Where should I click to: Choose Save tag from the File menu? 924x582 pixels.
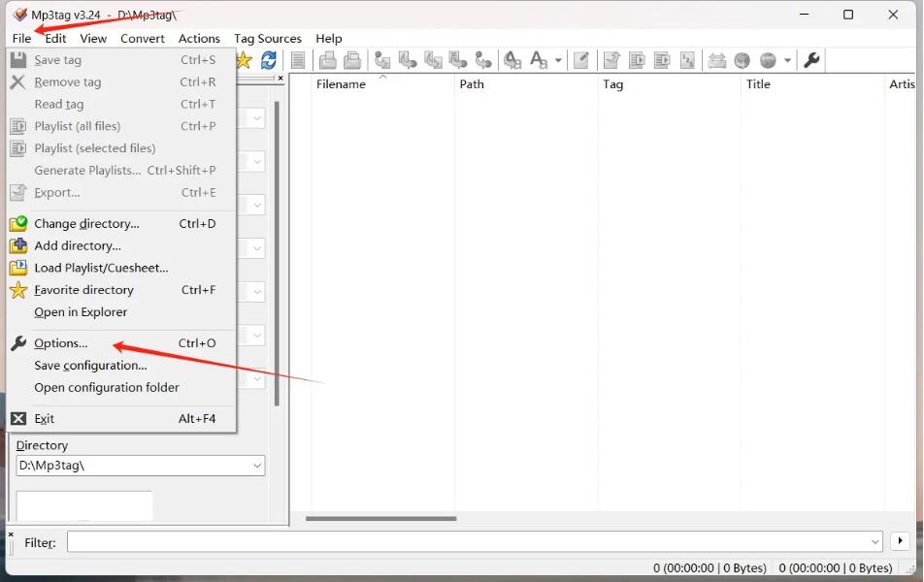click(121, 60)
